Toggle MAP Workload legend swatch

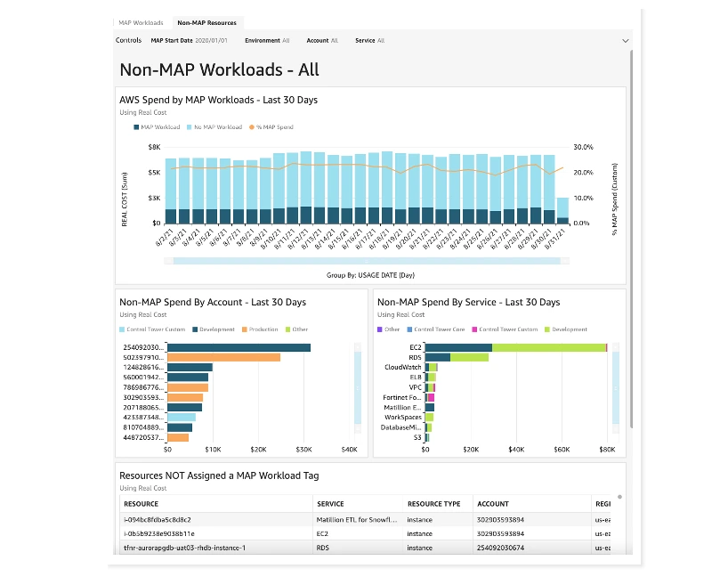coord(135,127)
